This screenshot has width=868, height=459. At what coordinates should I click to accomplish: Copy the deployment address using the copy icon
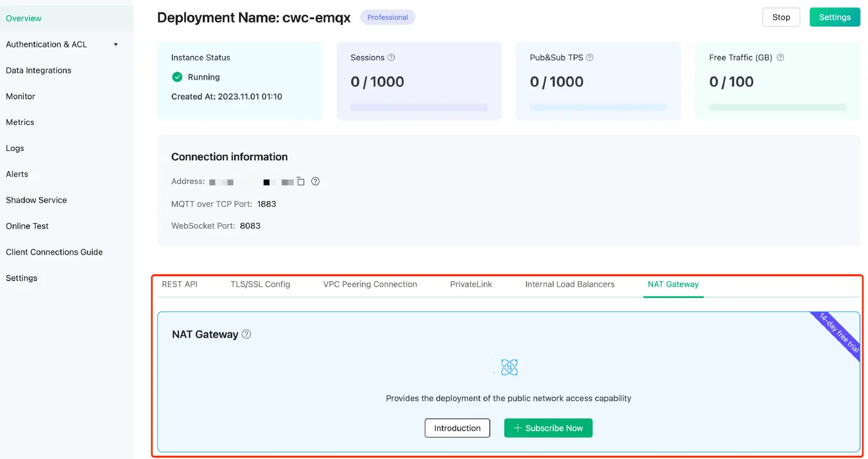302,181
